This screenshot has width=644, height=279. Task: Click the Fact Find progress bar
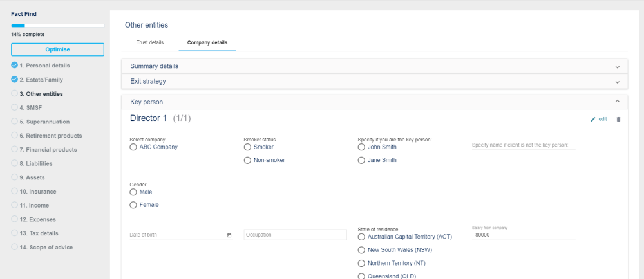[57, 26]
